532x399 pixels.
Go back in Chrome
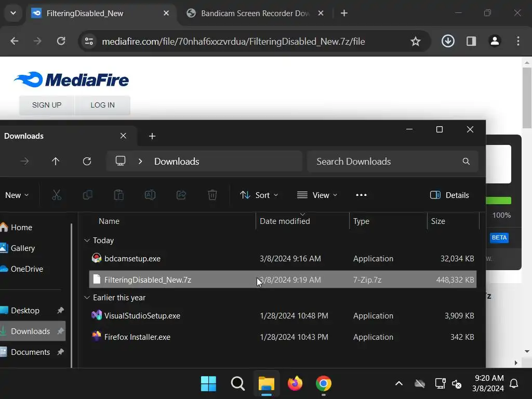[14, 41]
